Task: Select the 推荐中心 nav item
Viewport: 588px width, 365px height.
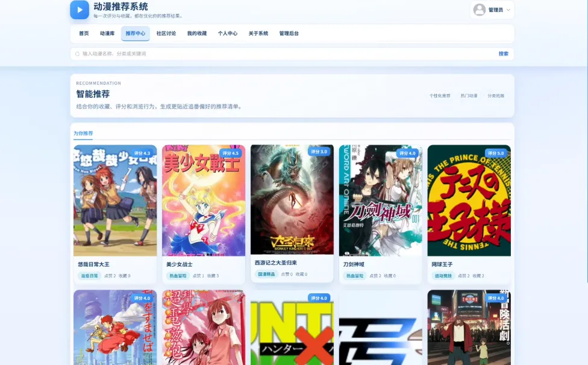Action: [x=136, y=33]
